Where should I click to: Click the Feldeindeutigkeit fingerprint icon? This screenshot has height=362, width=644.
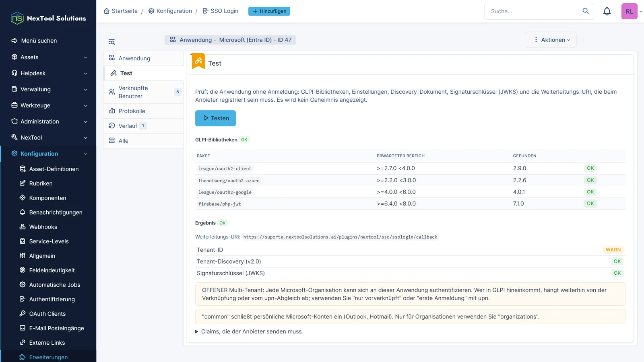tap(23, 270)
